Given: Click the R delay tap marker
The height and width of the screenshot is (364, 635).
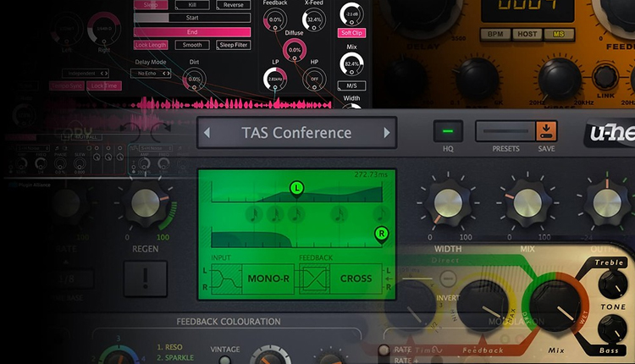Looking at the screenshot, I should click(x=381, y=234).
